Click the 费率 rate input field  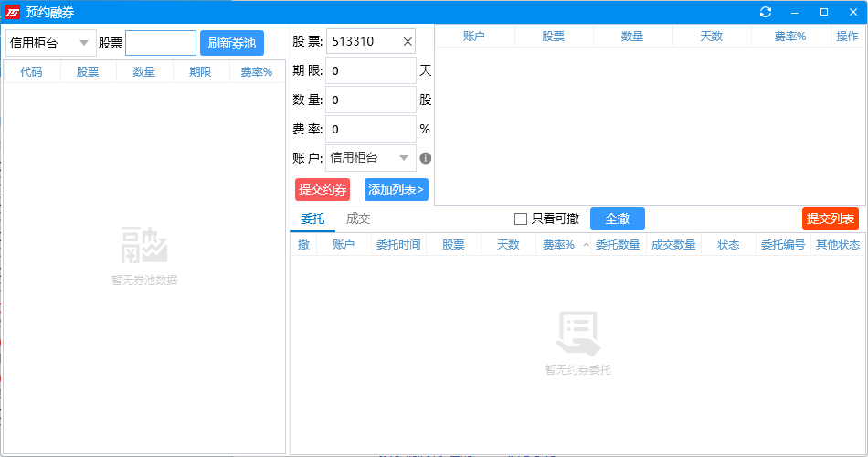[371, 129]
